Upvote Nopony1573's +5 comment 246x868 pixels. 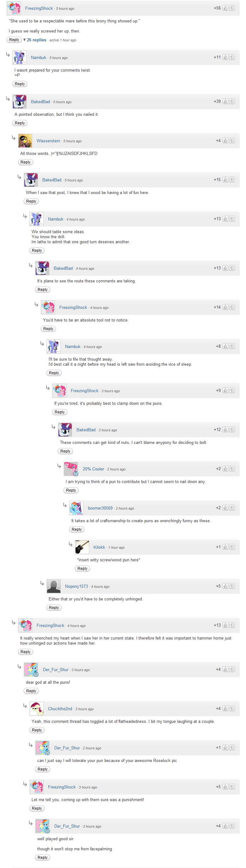click(225, 586)
